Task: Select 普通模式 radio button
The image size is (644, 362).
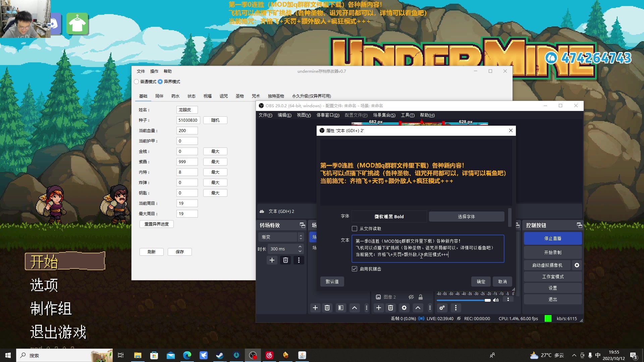Action: tap(137, 81)
